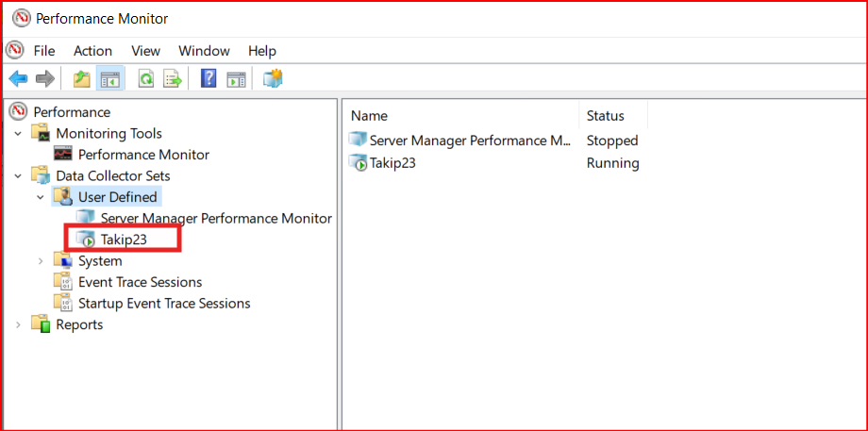Toggle Show/Hide Console Tree toolbar icon
868x431 pixels.
coord(109,79)
